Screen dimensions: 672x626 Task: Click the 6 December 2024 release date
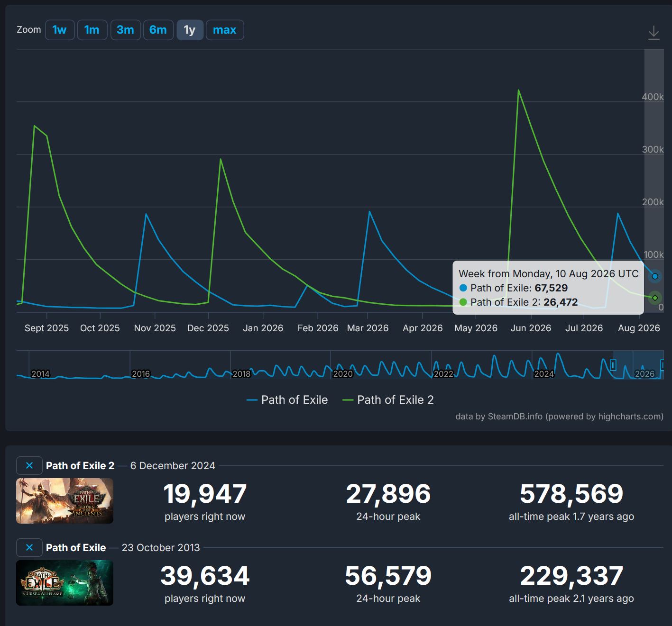(173, 466)
